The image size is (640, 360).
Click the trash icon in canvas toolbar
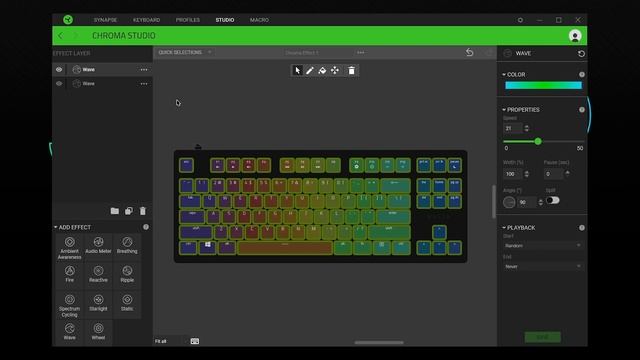(351, 71)
